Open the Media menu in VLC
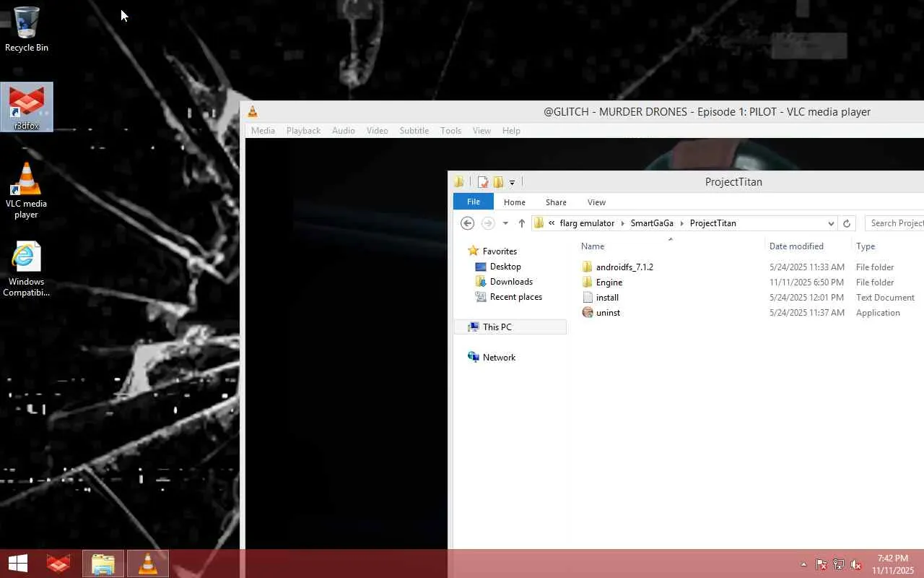This screenshot has height=578, width=924. point(263,131)
